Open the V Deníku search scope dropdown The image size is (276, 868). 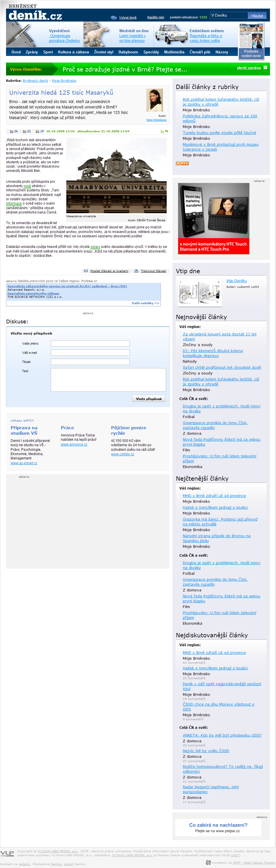click(229, 15)
